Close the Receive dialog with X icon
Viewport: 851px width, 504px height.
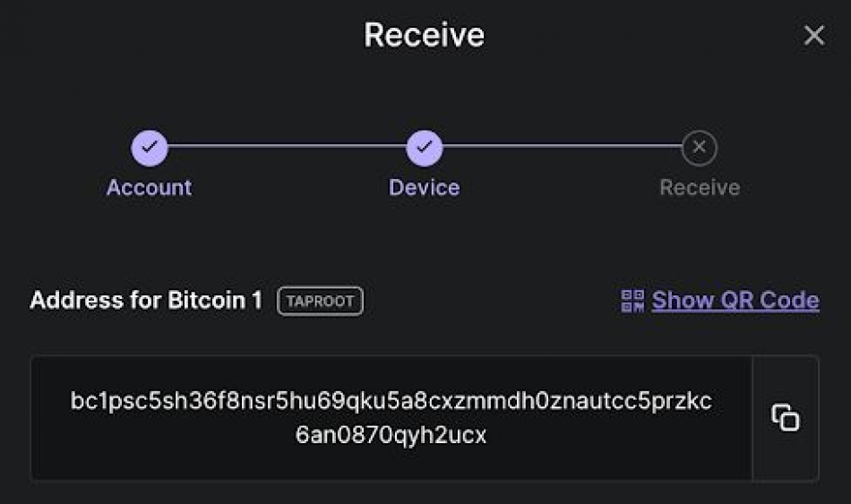coord(813,36)
